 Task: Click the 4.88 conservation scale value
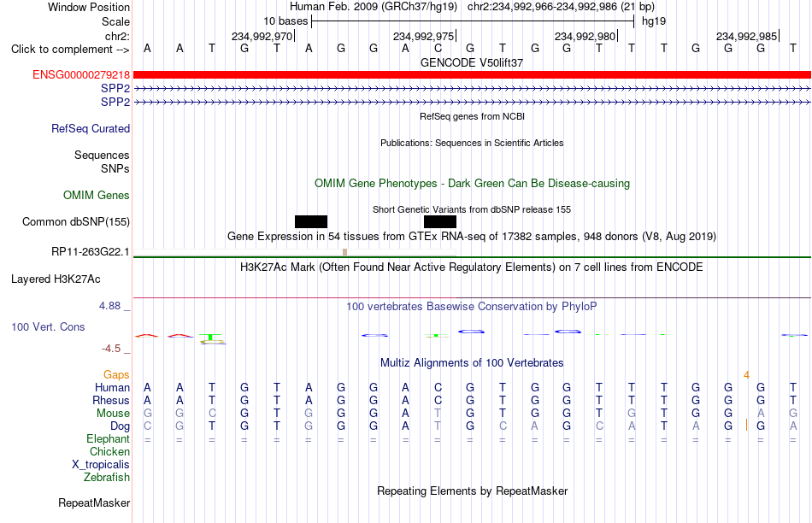pos(109,306)
